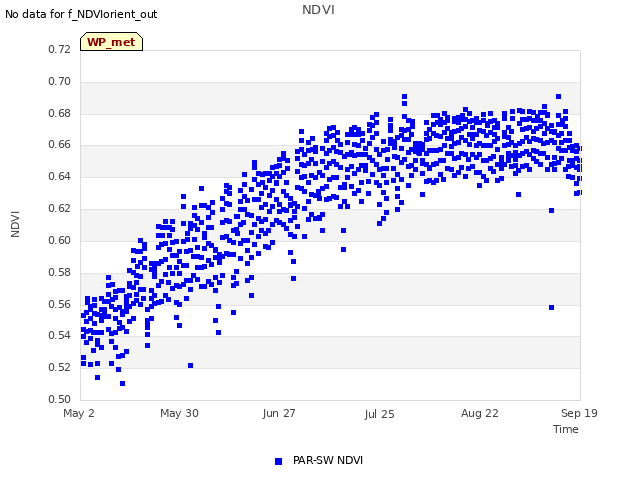This screenshot has width=640, height=480.
Task: Click the 0.54 y-axis value
Action: click(60, 335)
